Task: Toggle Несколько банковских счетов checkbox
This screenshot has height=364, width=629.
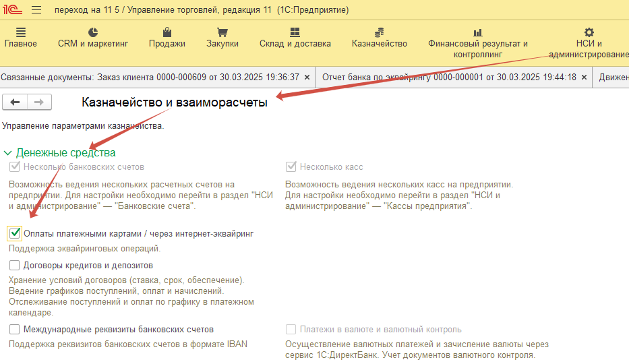Action: point(14,166)
